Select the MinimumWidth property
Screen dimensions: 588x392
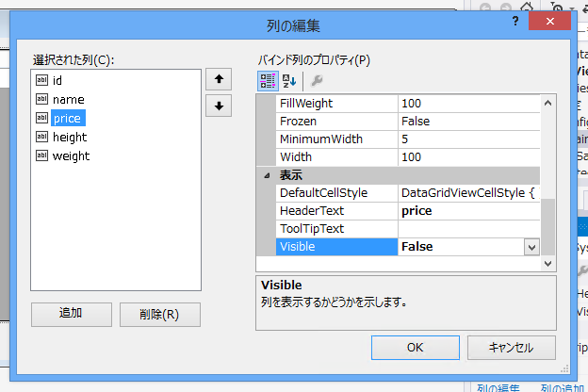tap(336, 139)
